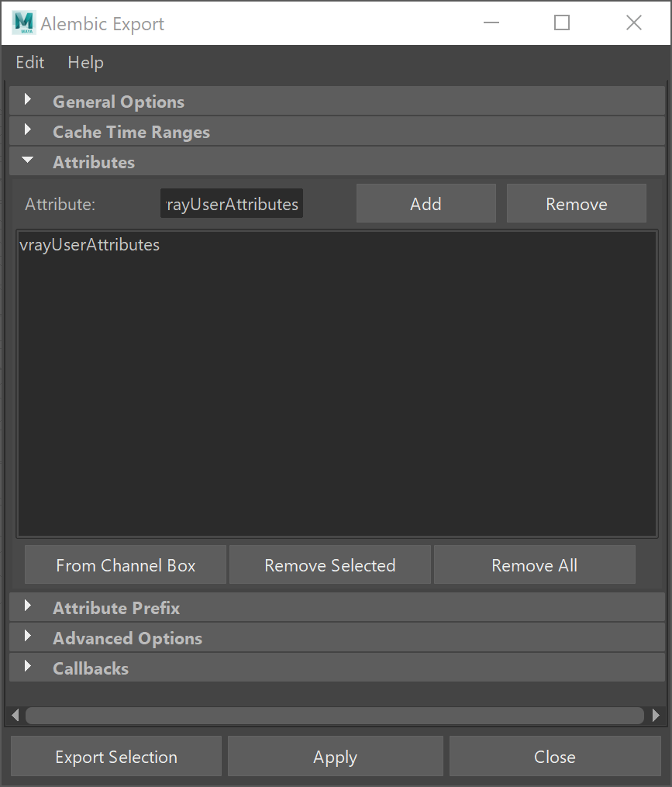
Task: Close the Alembic Export window
Action: click(634, 22)
